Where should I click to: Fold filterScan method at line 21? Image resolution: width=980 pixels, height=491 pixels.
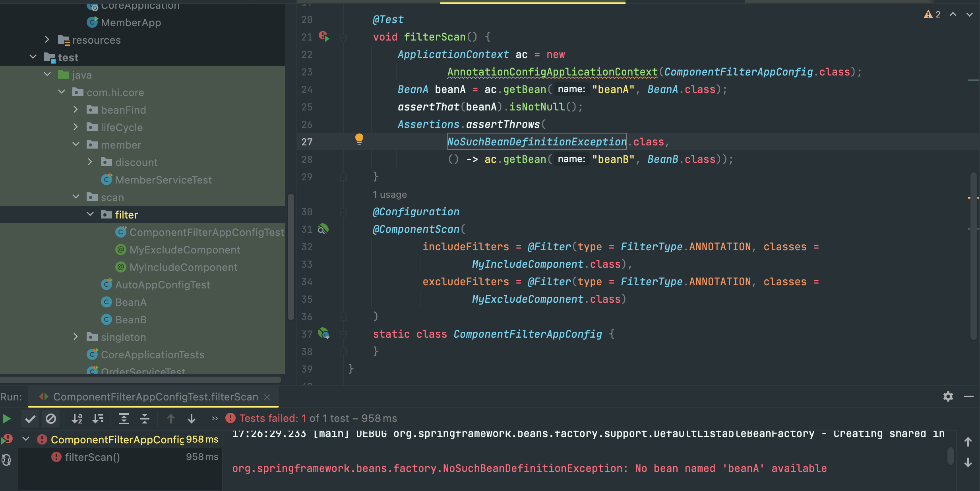tap(343, 37)
